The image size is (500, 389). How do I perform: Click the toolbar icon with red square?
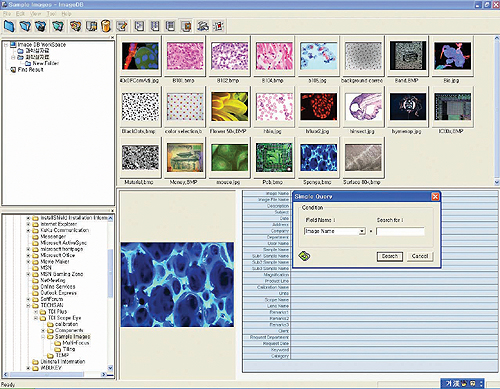coord(219,26)
